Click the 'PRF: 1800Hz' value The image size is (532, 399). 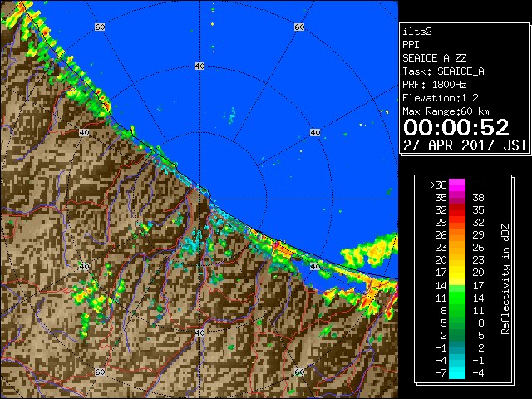coord(434,85)
